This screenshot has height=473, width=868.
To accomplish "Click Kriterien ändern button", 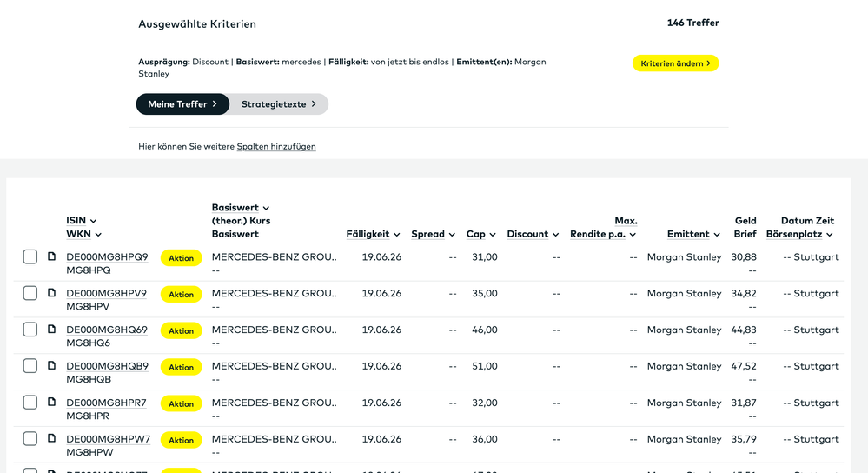I will (675, 63).
